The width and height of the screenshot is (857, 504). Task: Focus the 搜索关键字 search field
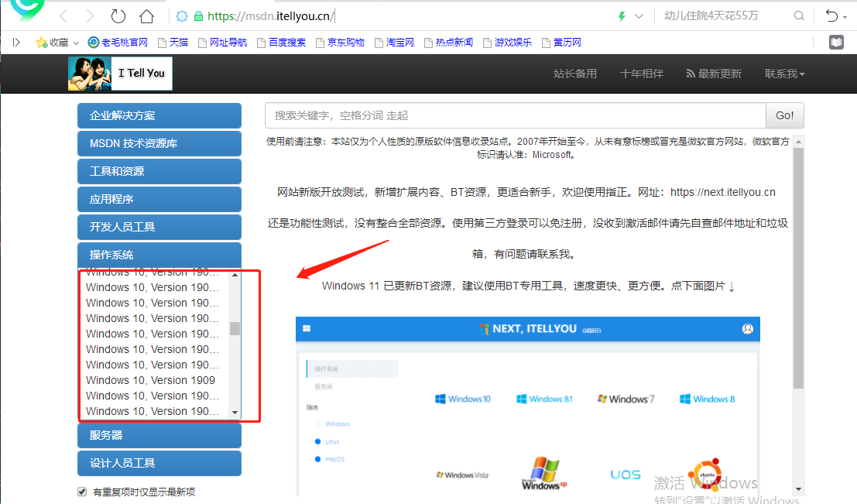click(516, 115)
